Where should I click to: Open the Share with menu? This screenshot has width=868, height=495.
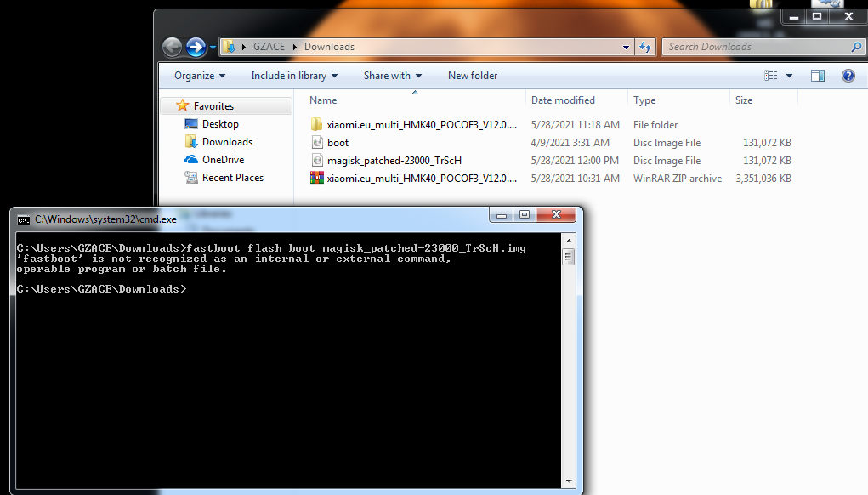[393, 76]
